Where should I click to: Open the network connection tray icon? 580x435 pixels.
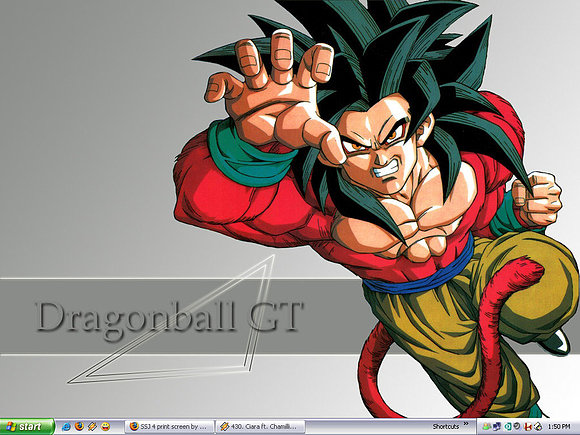496,426
